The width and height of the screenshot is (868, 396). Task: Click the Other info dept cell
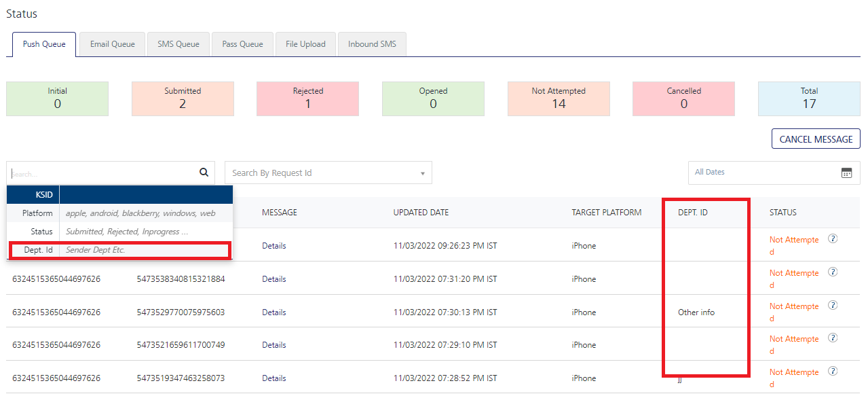696,312
